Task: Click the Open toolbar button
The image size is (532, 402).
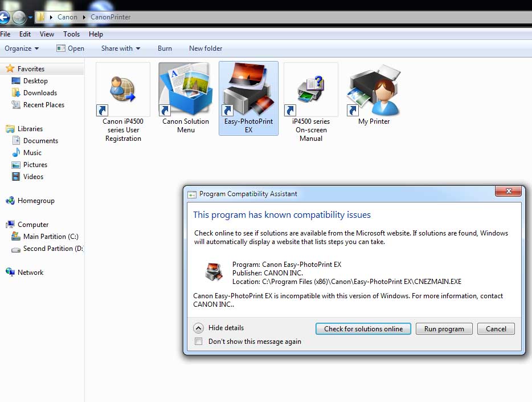Action: (x=71, y=48)
